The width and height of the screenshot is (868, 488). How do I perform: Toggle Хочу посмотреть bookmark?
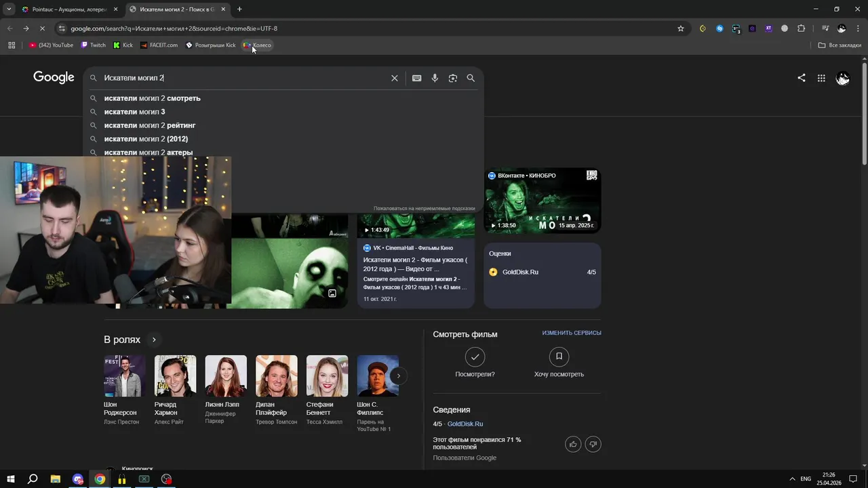(x=559, y=357)
